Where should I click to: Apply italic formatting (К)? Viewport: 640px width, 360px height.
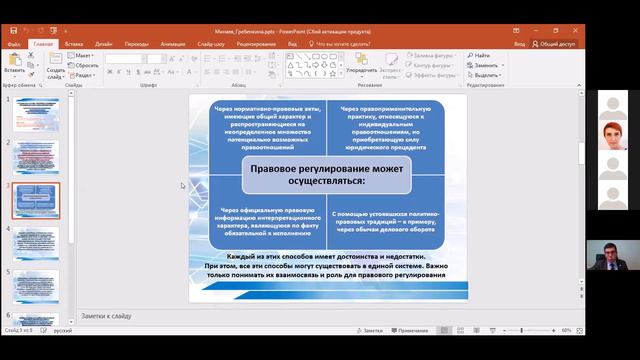119,72
